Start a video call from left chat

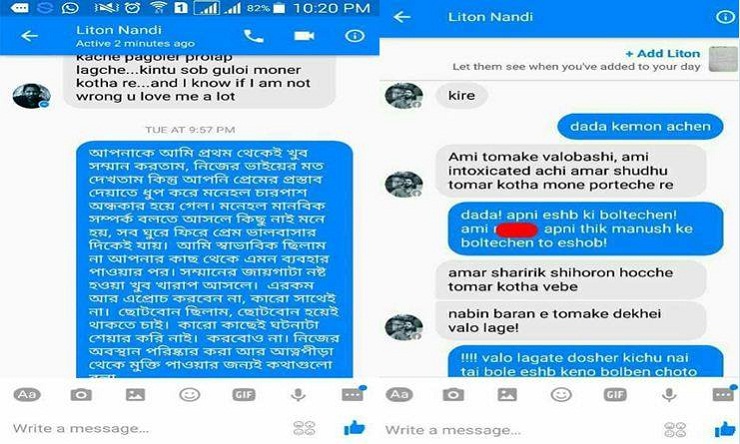(304, 36)
